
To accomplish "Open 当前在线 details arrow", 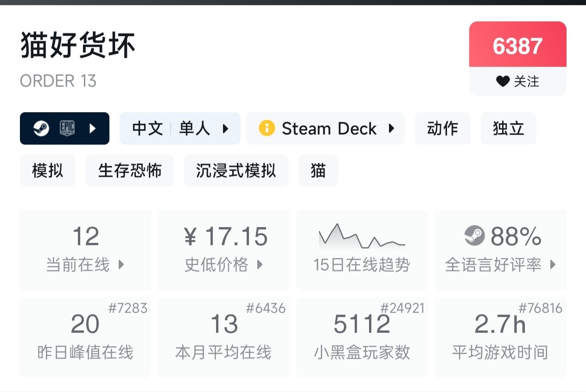I will (121, 265).
